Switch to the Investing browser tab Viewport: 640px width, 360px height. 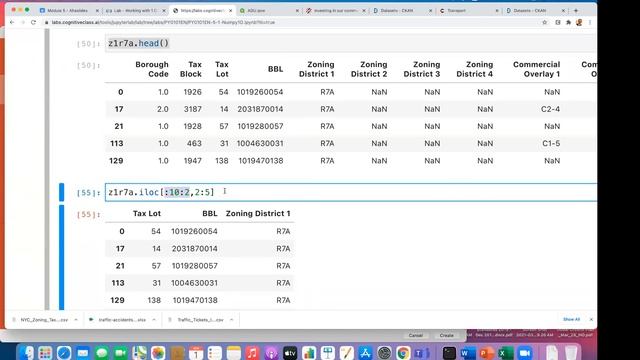[336, 11]
